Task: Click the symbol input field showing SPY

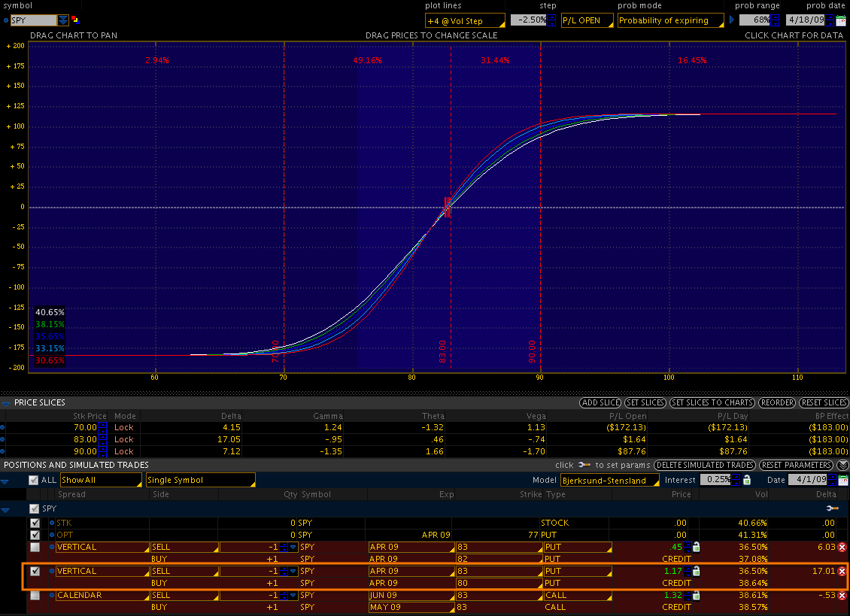Action: tap(34, 20)
